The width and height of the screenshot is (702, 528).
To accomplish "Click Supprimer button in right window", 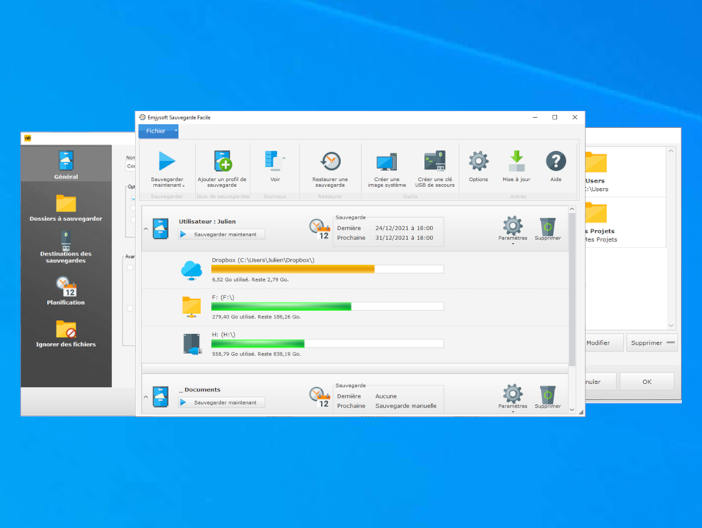I will (651, 343).
